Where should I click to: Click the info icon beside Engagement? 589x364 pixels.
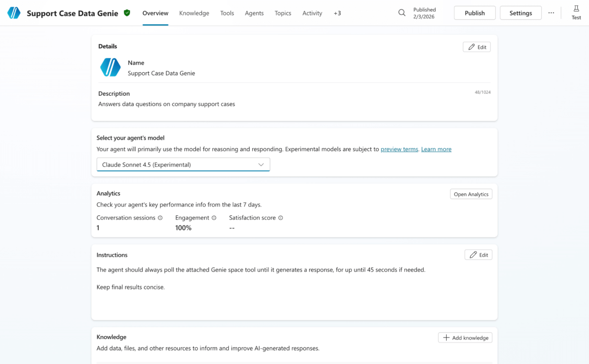click(214, 218)
